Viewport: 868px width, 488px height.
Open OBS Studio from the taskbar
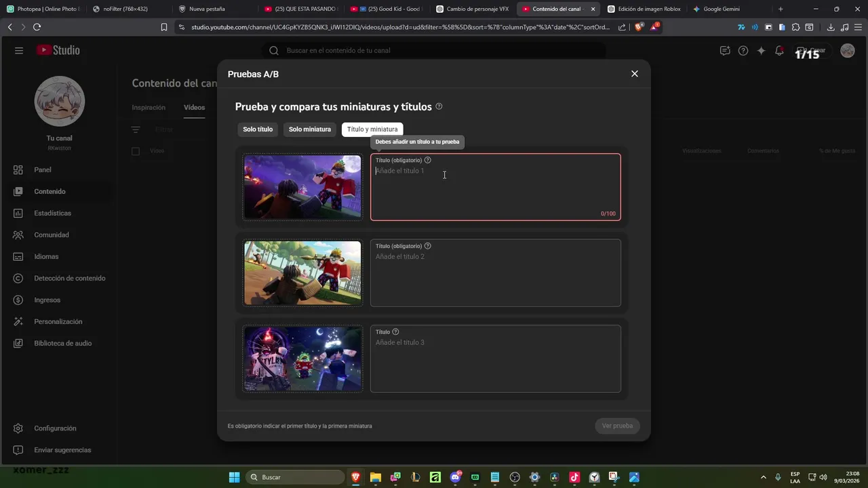[x=515, y=477]
